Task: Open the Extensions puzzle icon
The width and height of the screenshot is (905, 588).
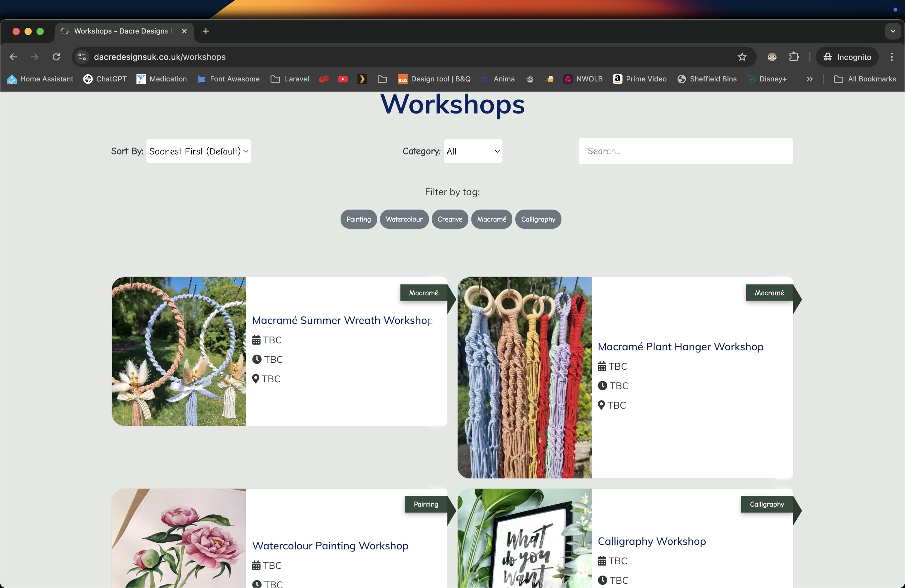Action: [794, 57]
